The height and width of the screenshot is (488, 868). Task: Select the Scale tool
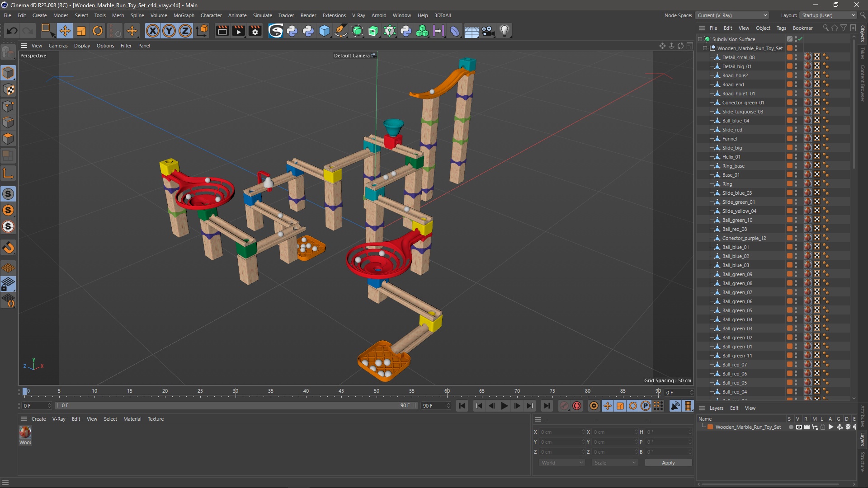click(81, 31)
